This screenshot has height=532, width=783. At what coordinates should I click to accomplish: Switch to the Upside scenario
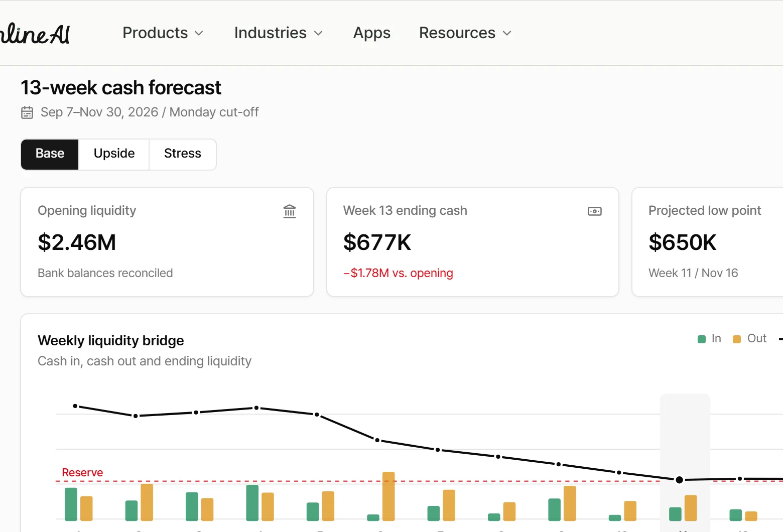(114, 154)
